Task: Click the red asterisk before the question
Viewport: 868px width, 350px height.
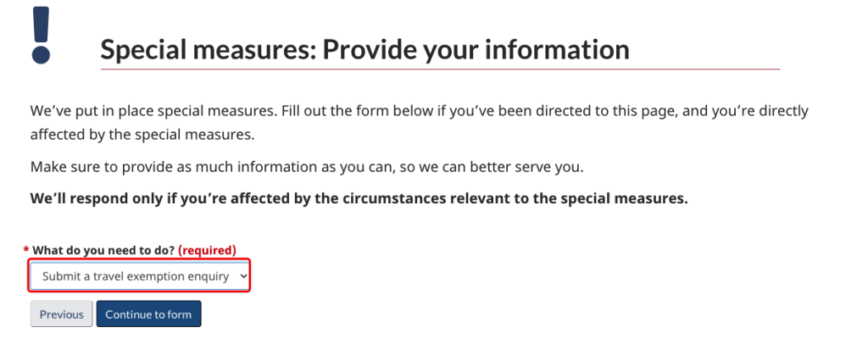Action: 26,250
